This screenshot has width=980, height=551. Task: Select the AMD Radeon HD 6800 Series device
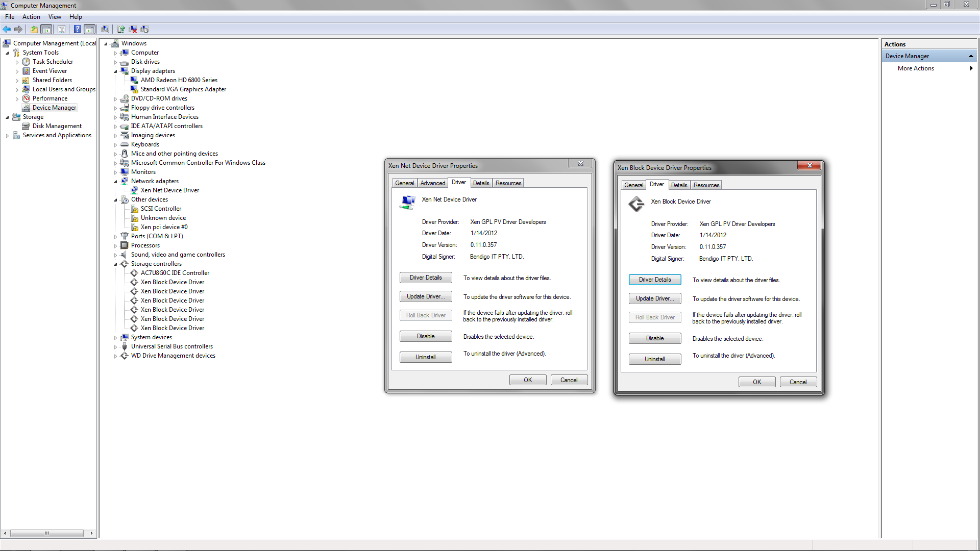pyautogui.click(x=179, y=80)
